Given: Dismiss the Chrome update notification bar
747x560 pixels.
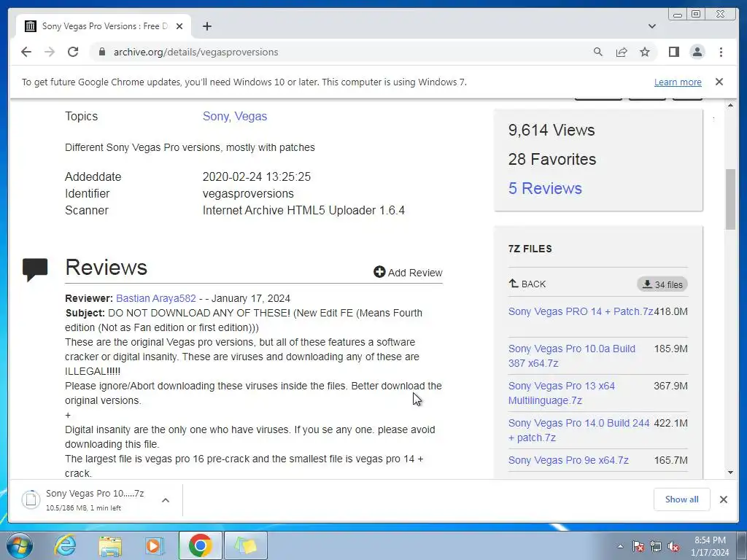Looking at the screenshot, I should pos(719,82).
